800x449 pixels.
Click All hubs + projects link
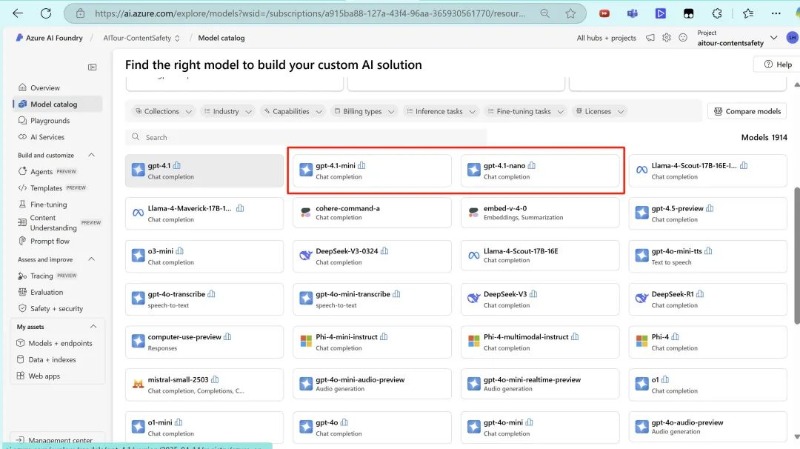[606, 38]
